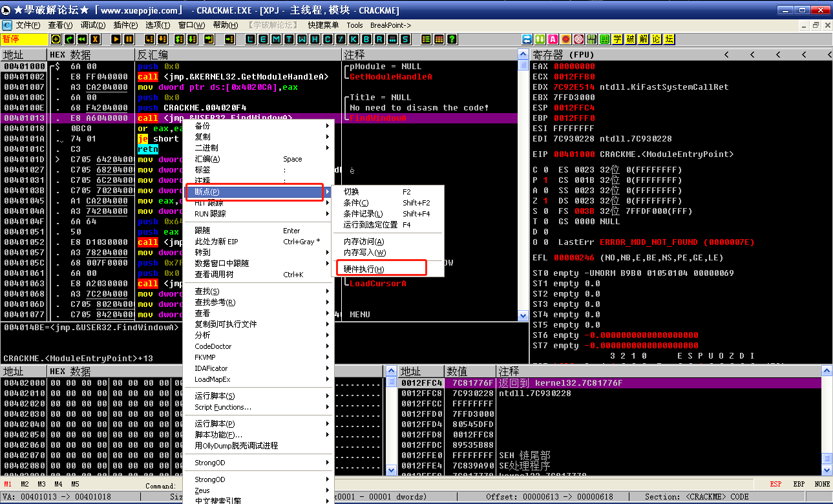This screenshot has height=504, width=833.
Task: Switch to memory dump M4
Action: click(x=58, y=484)
